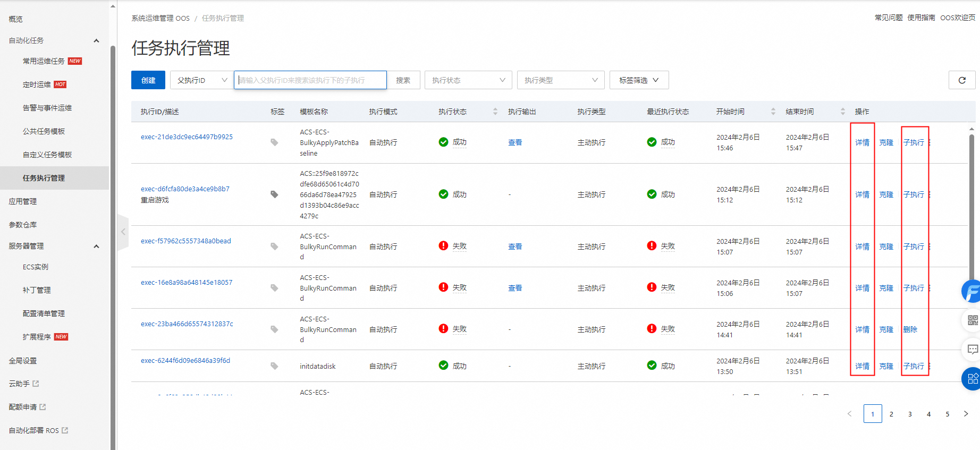Image resolution: width=980 pixels, height=450 pixels.
Task: Open 告警与事件运维 sidebar item
Action: coord(47,108)
